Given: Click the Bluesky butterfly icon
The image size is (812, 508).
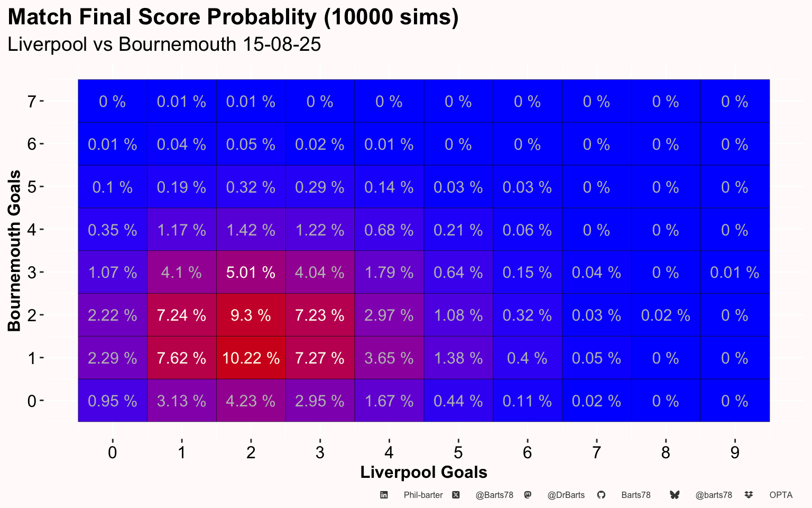Looking at the screenshot, I should tap(675, 495).
